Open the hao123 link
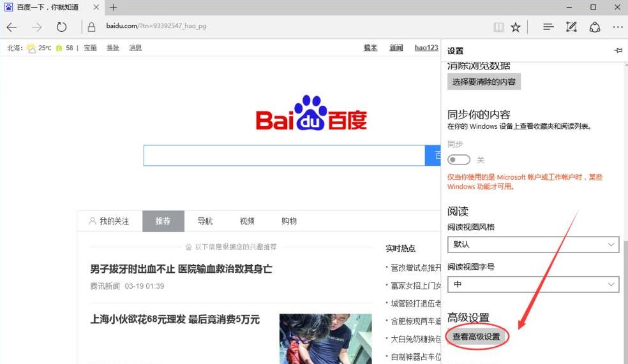This screenshot has width=628, height=364. (426, 48)
